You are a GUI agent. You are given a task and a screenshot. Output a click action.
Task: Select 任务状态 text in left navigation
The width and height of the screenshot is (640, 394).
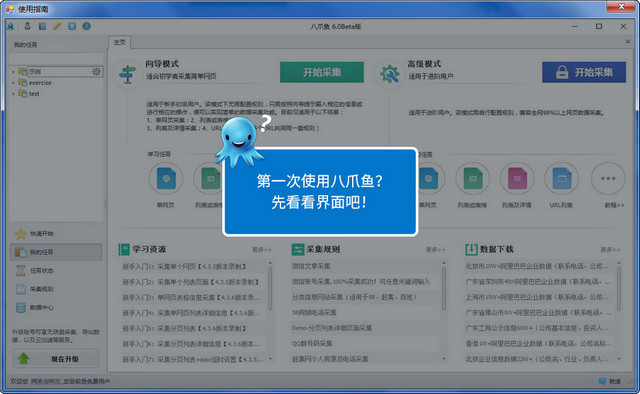click(x=42, y=270)
